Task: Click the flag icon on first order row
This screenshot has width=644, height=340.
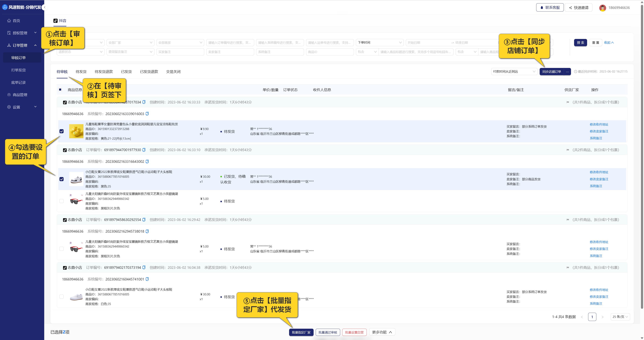Action: point(568,102)
